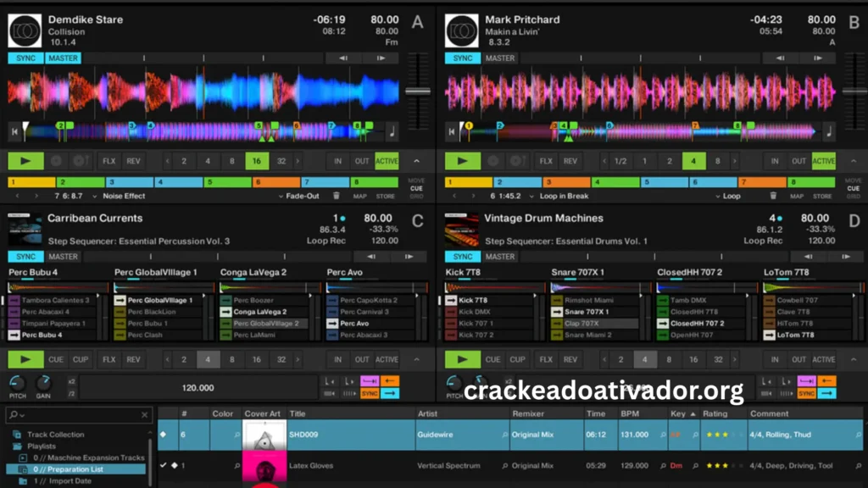Click the STORE button in Deck A's cue panel
The image size is (868, 488).
coord(388,195)
